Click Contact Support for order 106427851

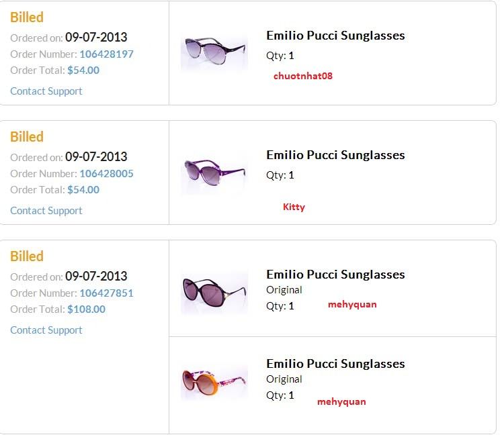click(46, 330)
